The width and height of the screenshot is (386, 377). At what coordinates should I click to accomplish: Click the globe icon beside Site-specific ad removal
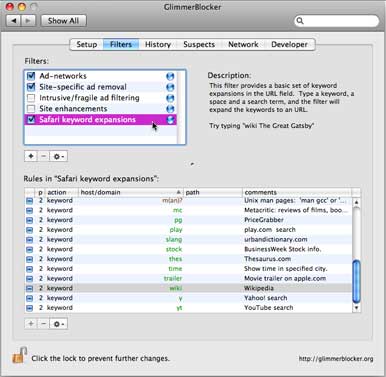pos(170,87)
